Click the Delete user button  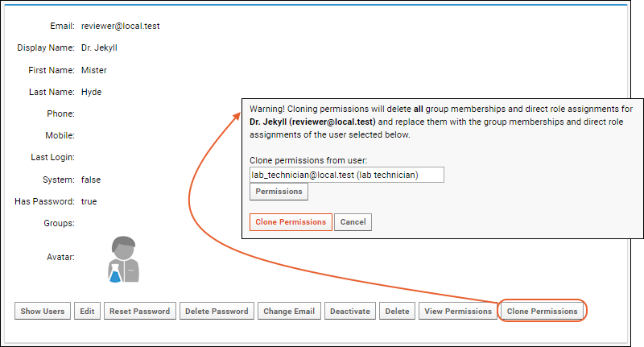tap(397, 312)
